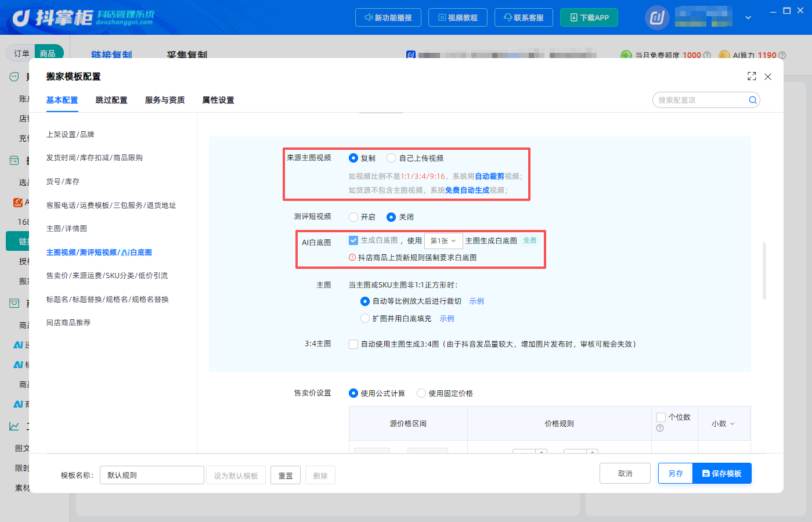The width and height of the screenshot is (812, 522).
Task: Switch to the 跳过配置 tab
Action: point(111,100)
